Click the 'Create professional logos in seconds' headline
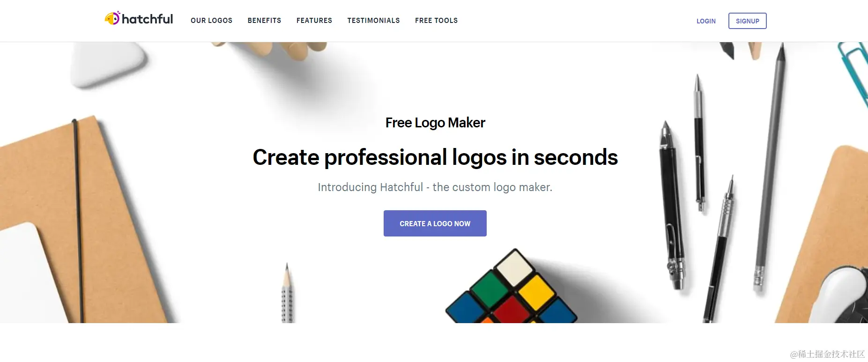 (435, 157)
